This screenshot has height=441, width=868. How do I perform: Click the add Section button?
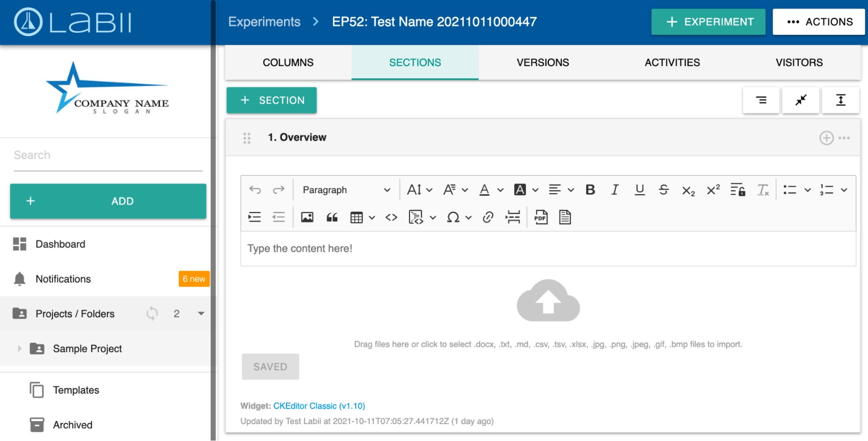(x=271, y=100)
